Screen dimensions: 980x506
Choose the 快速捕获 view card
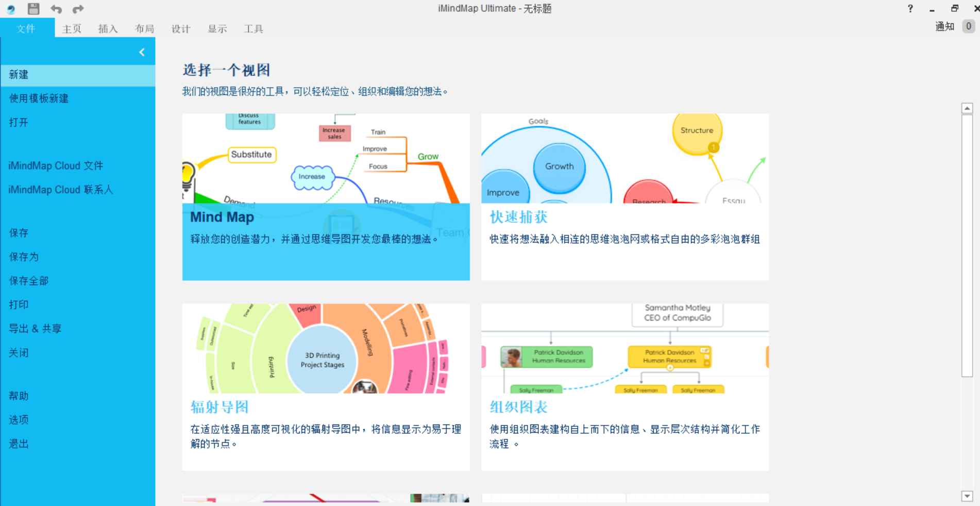(625, 197)
